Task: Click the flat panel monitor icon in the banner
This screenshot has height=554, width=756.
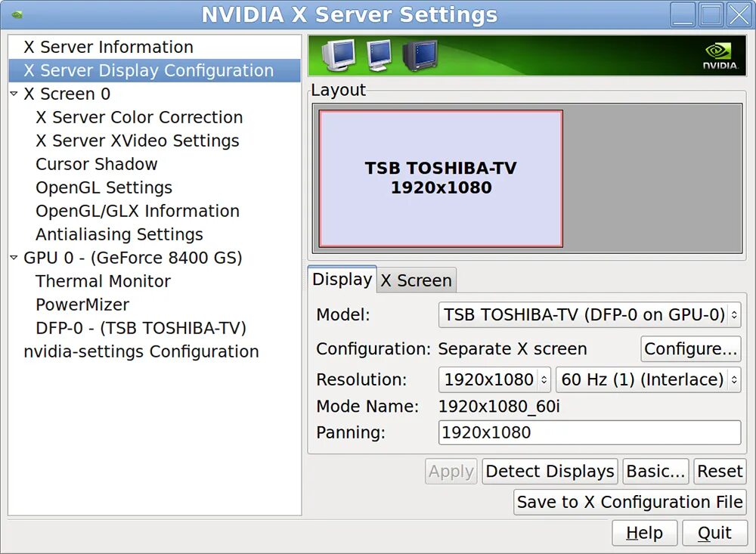Action: point(379,55)
